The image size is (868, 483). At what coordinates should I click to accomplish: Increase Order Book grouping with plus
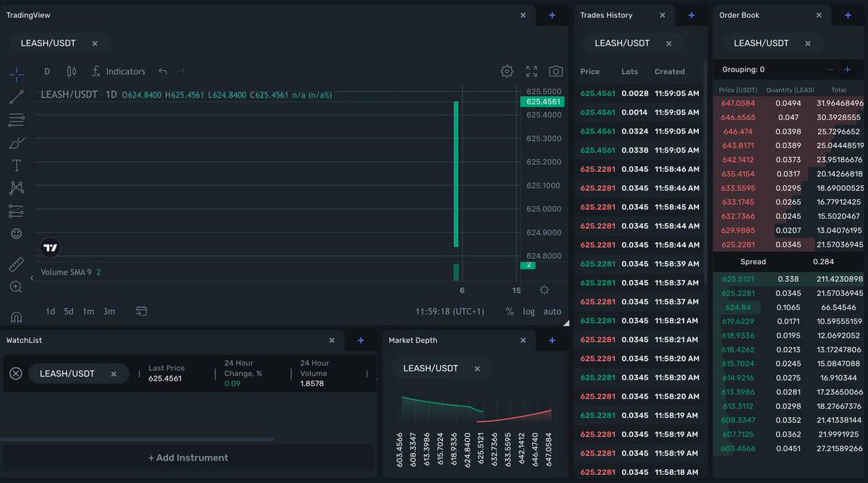click(x=848, y=69)
